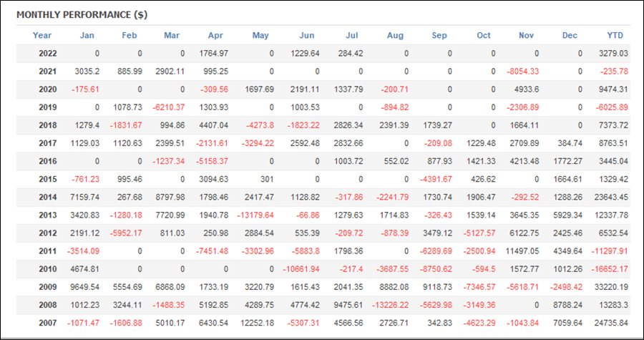Select the 2019 March value -6210.37
644x340 pixels.
point(168,107)
